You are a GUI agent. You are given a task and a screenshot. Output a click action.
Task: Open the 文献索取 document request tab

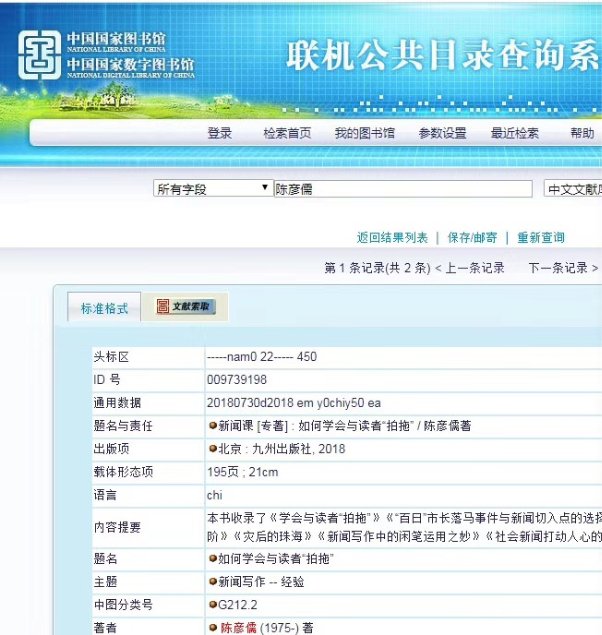(186, 308)
